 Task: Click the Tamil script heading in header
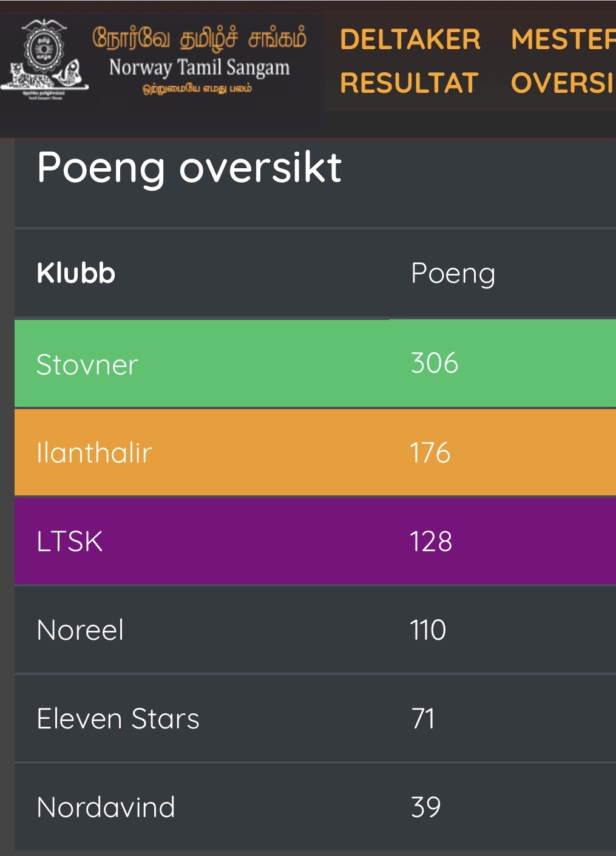tap(199, 37)
